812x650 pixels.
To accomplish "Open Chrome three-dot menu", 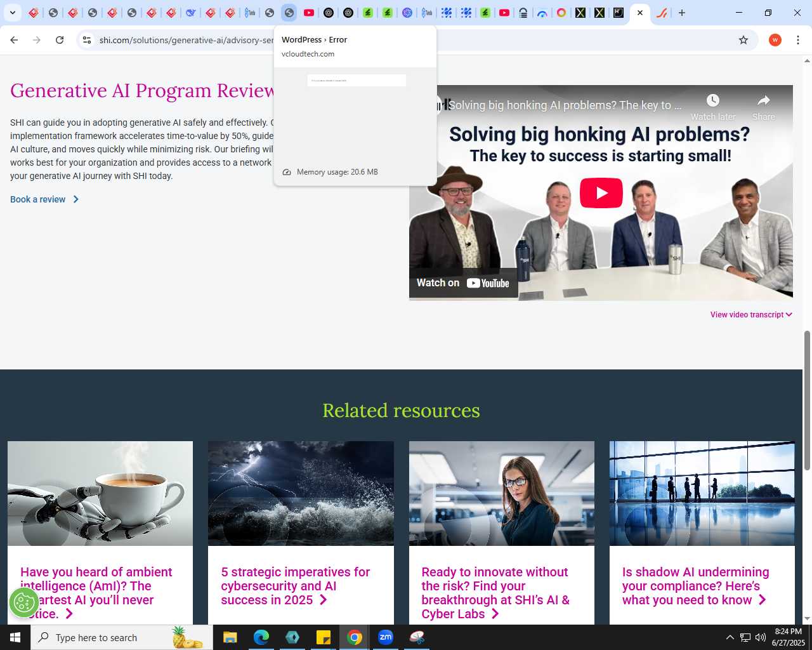I will (798, 40).
